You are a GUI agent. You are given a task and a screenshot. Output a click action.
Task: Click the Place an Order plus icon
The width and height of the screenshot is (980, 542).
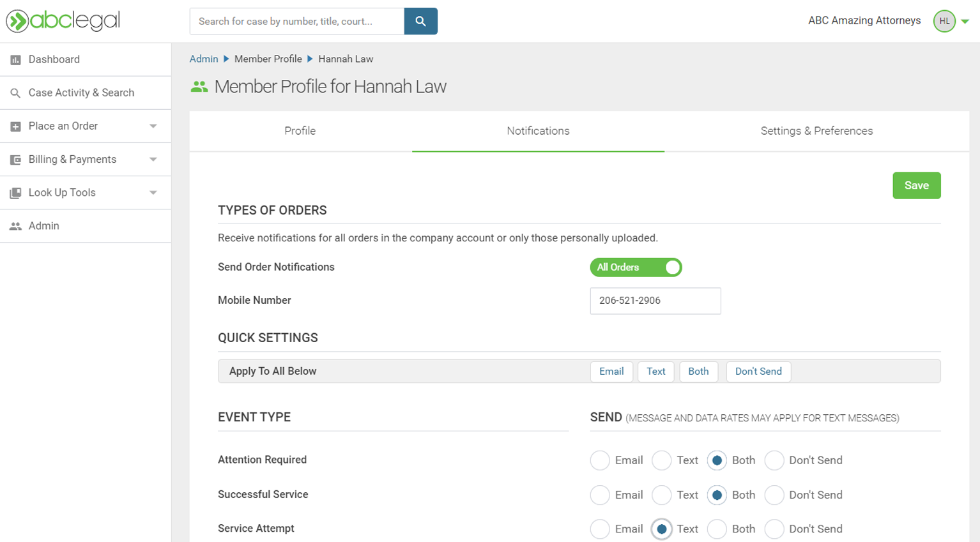tap(15, 126)
